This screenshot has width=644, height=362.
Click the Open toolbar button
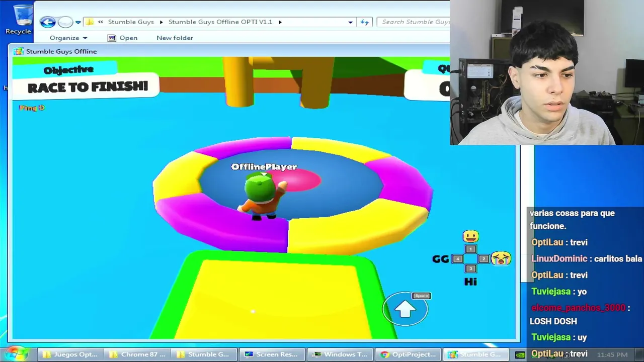122,38
